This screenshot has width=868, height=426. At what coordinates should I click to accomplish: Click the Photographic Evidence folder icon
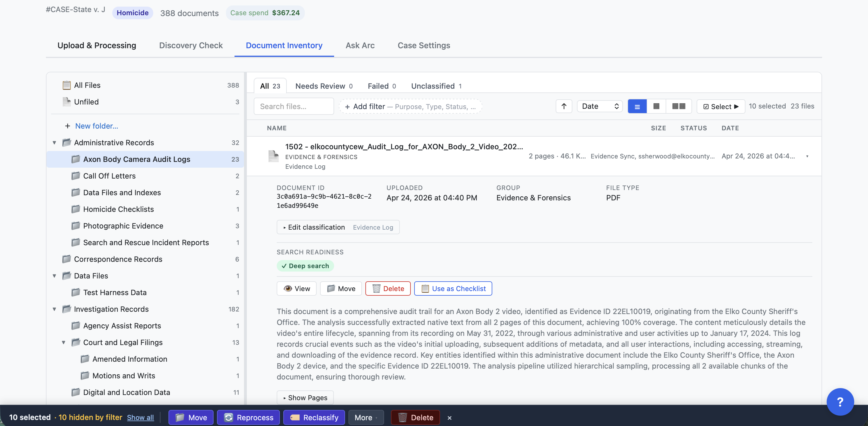pos(76,226)
